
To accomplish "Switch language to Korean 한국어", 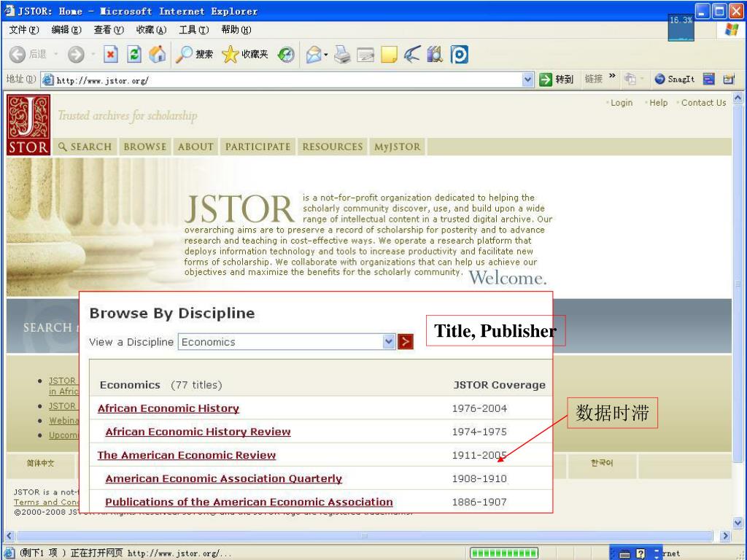I will pos(602,463).
